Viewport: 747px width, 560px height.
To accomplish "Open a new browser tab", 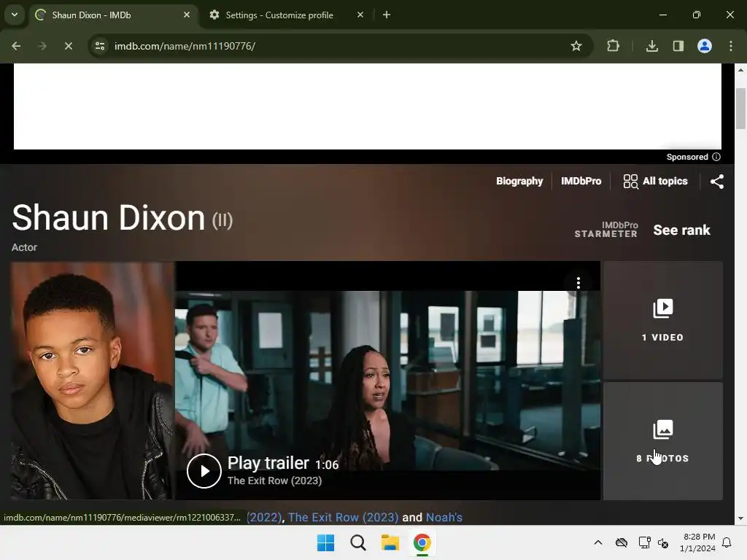I will click(387, 15).
